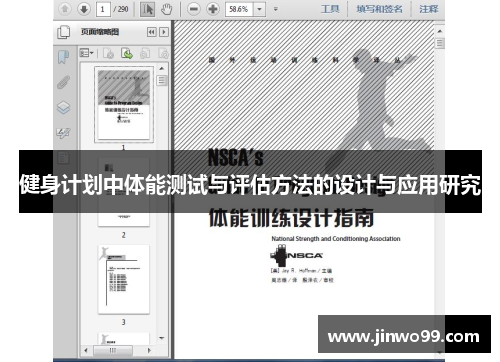Image resolution: width=500 pixels, height=362 pixels.
Task: Click the page label 3 under thumbnail
Action: pyautogui.click(x=124, y=322)
